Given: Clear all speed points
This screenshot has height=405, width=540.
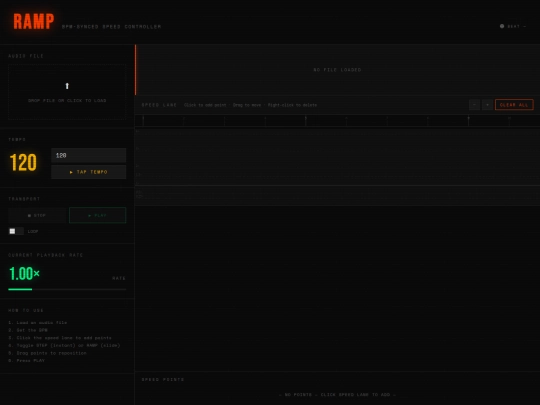Looking at the screenshot, I should pyautogui.click(x=514, y=105).
